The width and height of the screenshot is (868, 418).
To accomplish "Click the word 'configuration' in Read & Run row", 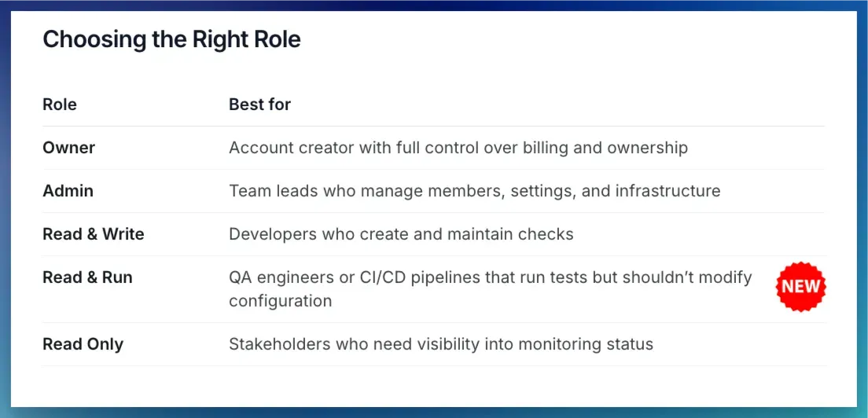I will pos(280,301).
